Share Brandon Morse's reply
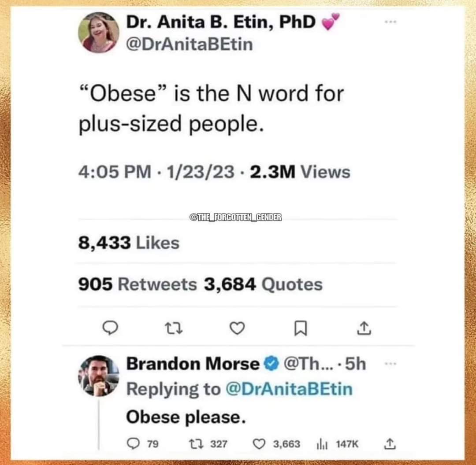The image size is (476, 465). tap(388, 444)
